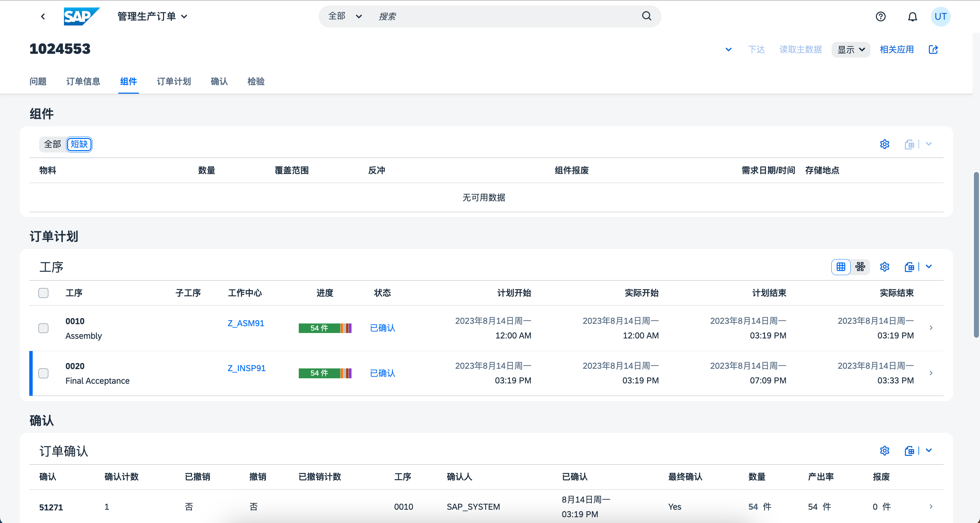
Task: Select checkbox for operation 0020 Final Acceptance
Action: click(43, 374)
